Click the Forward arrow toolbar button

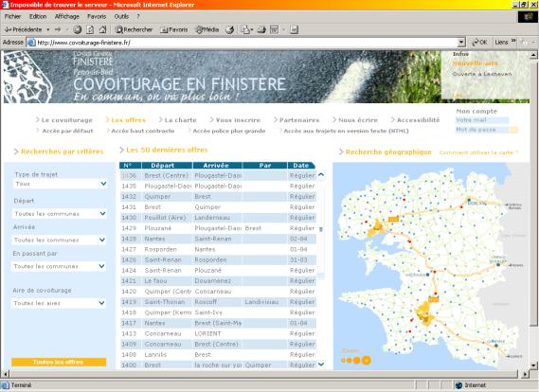(58, 30)
